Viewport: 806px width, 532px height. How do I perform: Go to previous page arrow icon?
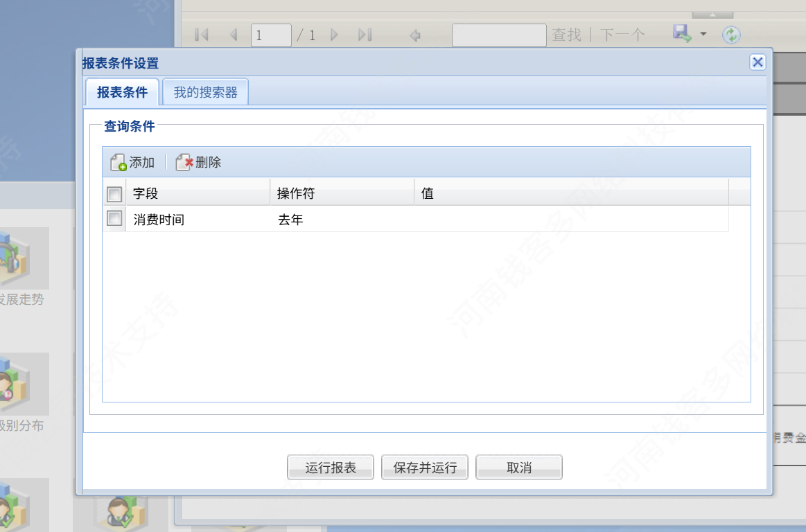(234, 35)
